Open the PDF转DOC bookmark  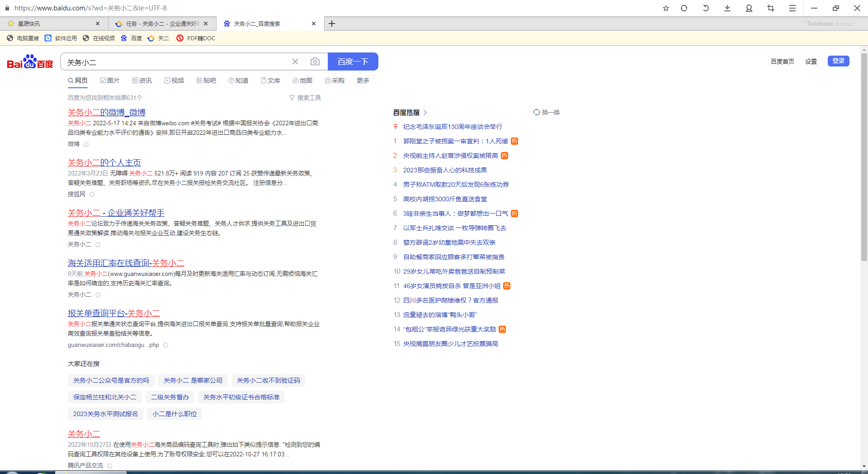(196, 38)
